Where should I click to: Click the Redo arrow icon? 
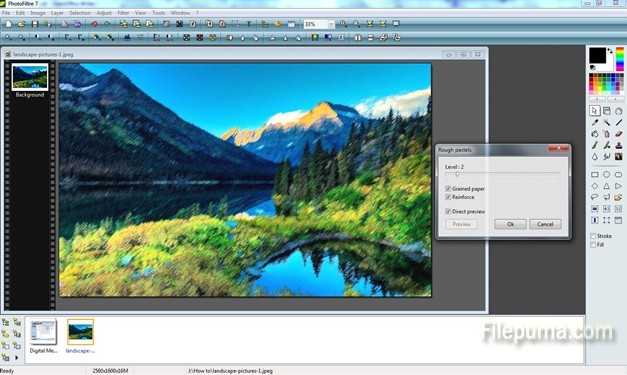pyautogui.click(x=107, y=24)
